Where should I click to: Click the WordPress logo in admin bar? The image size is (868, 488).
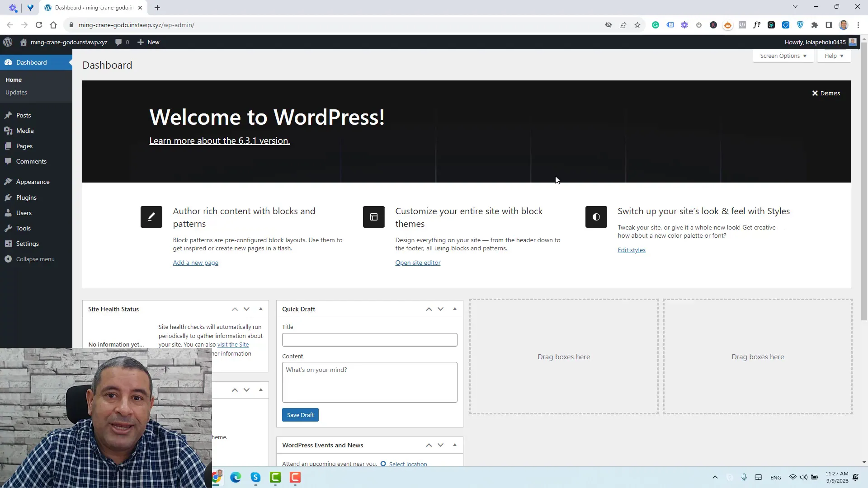coord(8,42)
